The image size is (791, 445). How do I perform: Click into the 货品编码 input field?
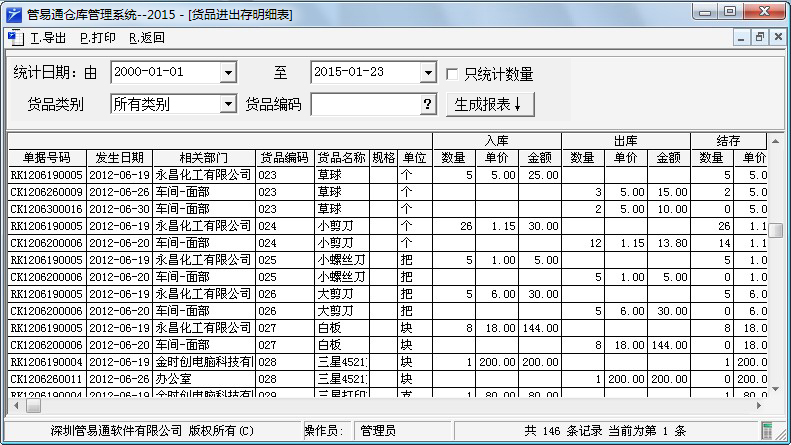(x=365, y=104)
